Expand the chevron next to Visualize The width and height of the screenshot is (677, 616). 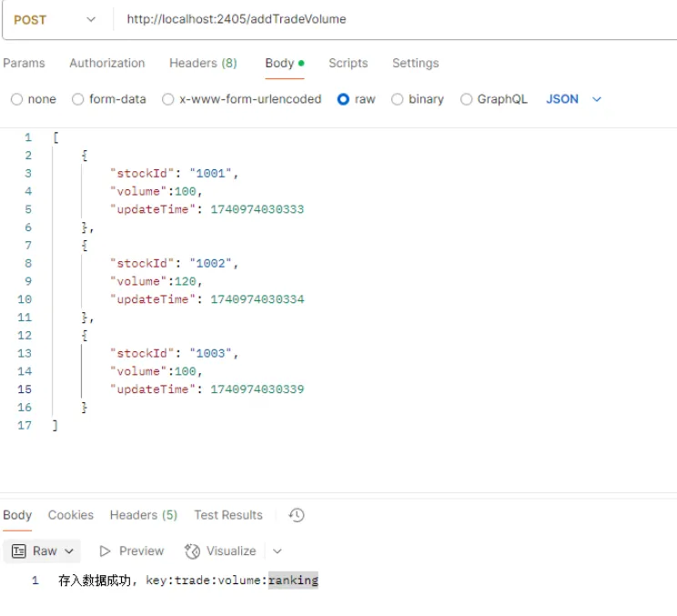tap(278, 550)
